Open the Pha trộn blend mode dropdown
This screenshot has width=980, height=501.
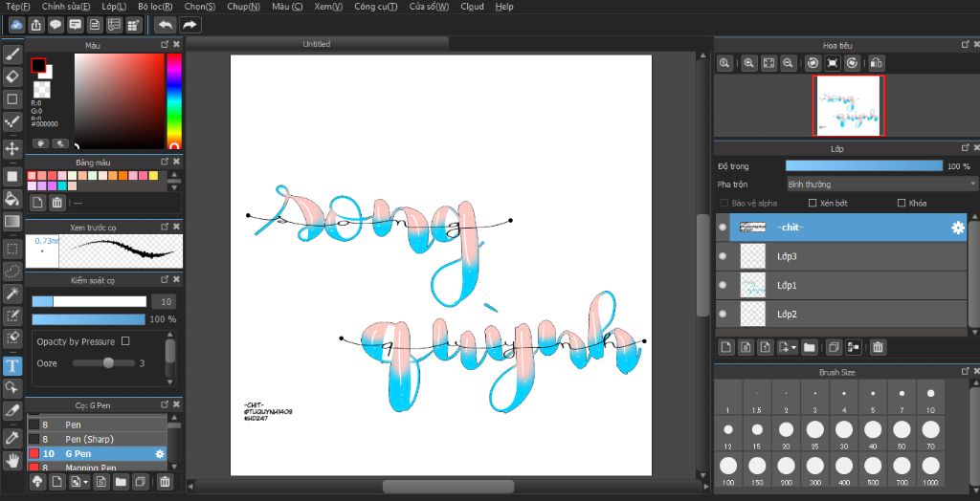click(x=881, y=185)
